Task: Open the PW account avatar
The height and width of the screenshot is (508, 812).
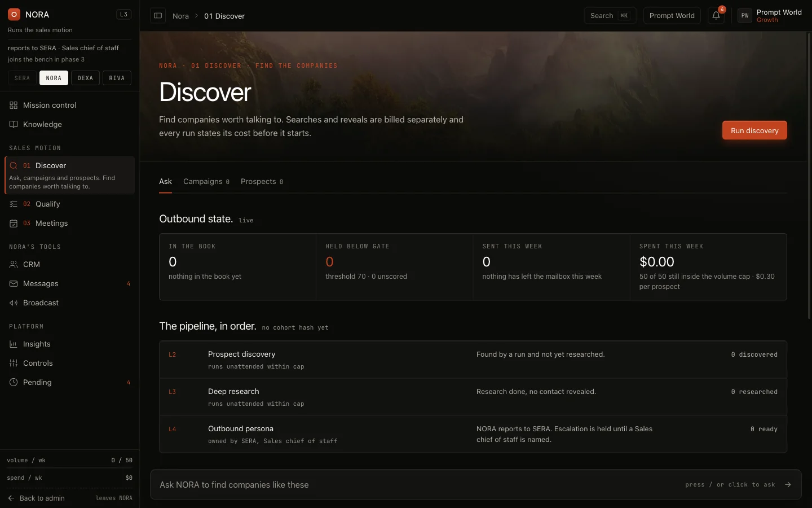Action: tap(745, 16)
